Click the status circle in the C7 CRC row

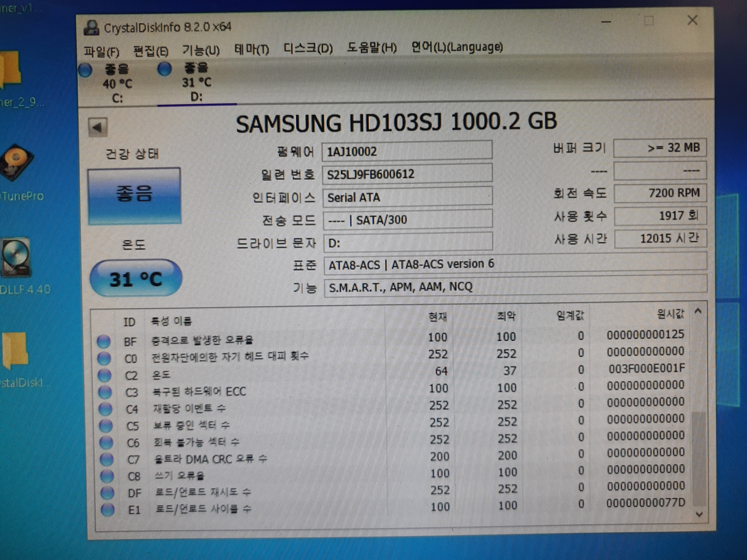click(107, 459)
